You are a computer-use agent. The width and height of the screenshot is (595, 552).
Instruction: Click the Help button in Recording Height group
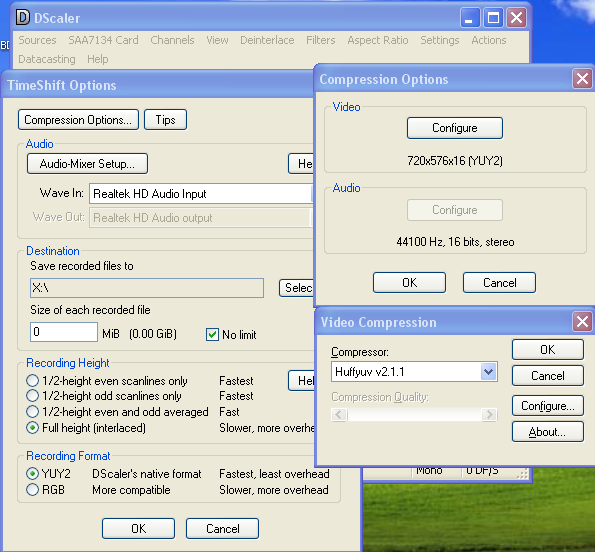pyautogui.click(x=302, y=381)
